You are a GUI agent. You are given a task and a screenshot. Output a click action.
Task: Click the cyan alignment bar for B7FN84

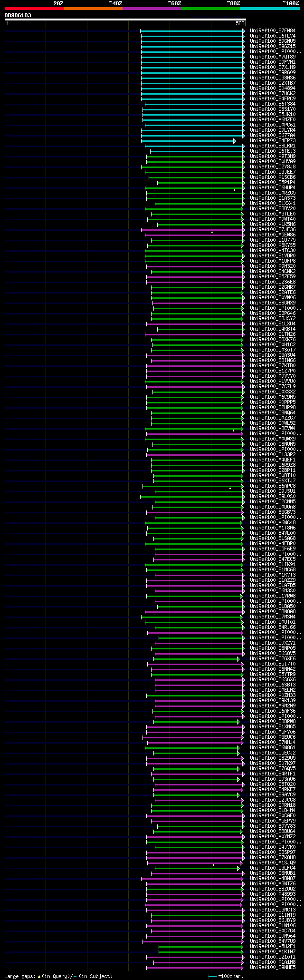(x=192, y=31)
